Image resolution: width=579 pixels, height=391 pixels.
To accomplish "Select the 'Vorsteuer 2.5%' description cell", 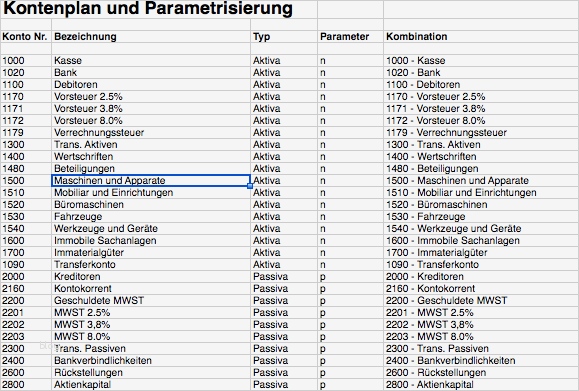I will coord(151,96).
